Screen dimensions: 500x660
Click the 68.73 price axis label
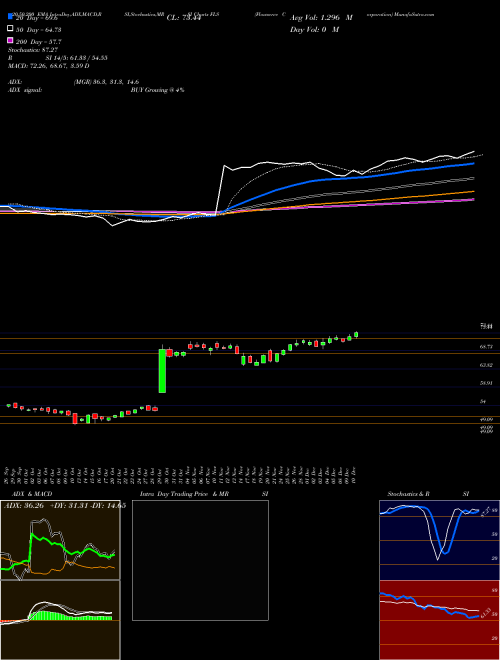coord(486,346)
